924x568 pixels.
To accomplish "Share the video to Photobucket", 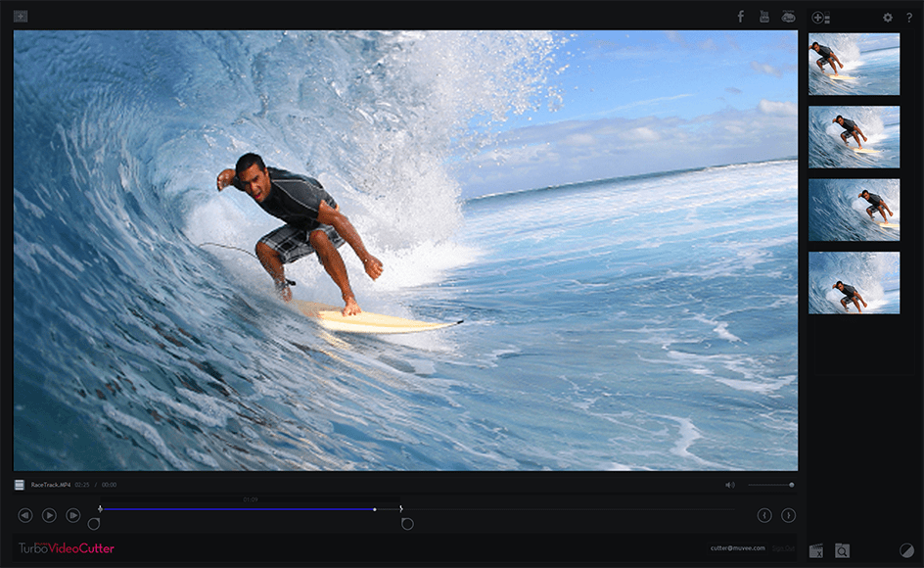I will coord(786,17).
